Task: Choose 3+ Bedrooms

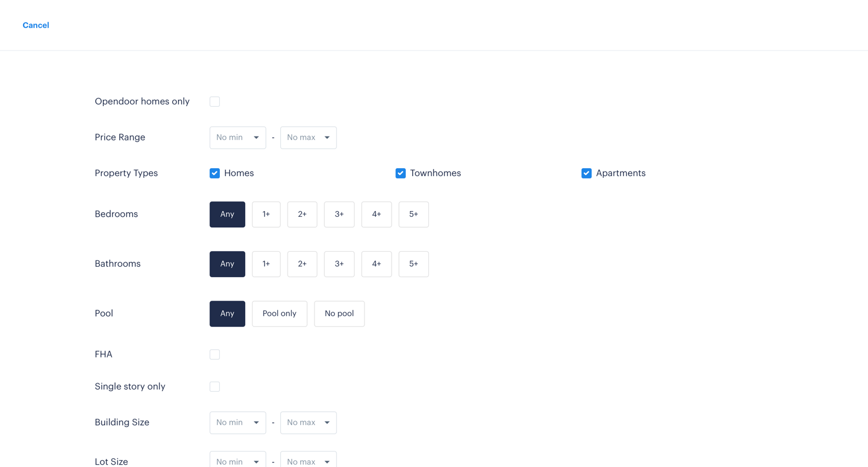Action: [339, 215]
